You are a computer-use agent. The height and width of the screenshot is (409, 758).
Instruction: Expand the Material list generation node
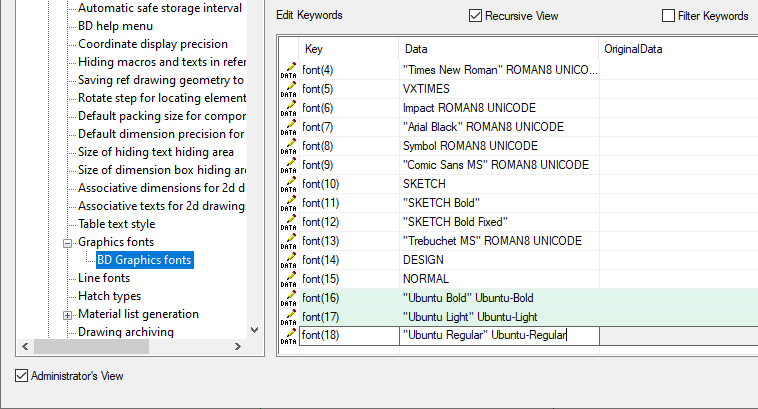[68, 314]
